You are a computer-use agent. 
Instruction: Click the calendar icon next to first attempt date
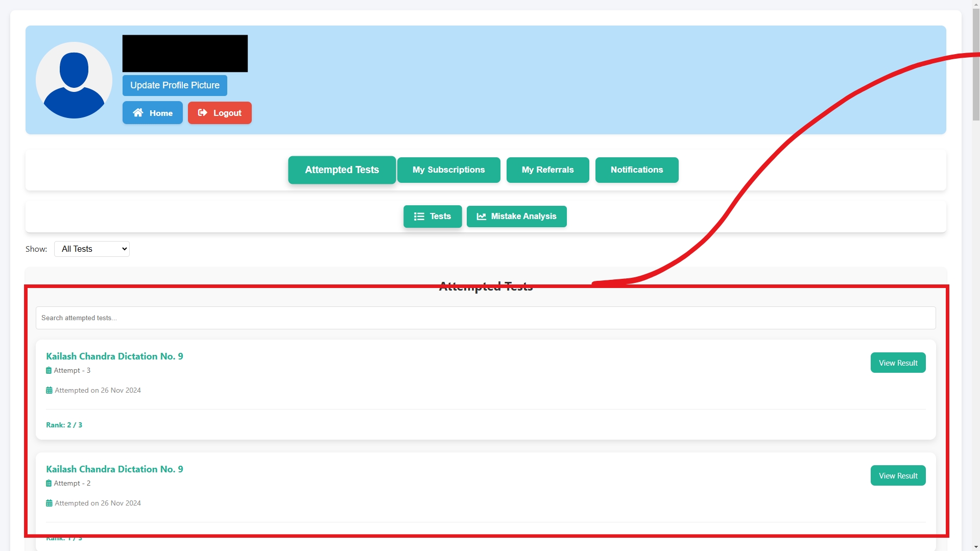49,390
